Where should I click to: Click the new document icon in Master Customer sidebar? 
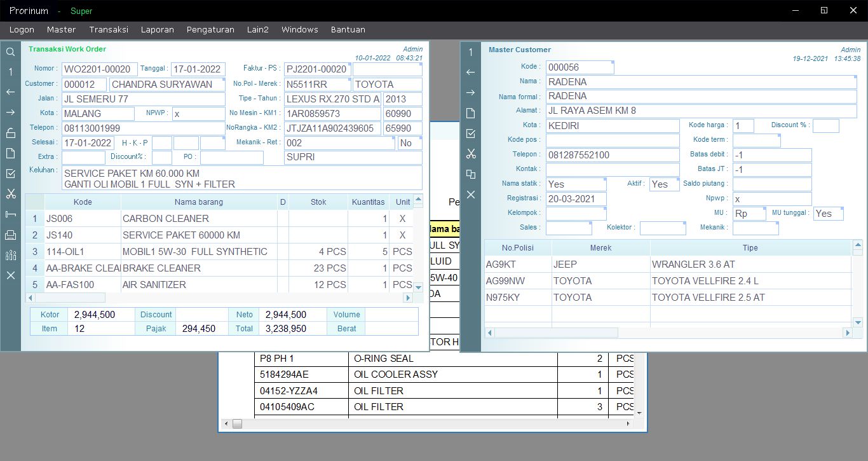coord(471,113)
